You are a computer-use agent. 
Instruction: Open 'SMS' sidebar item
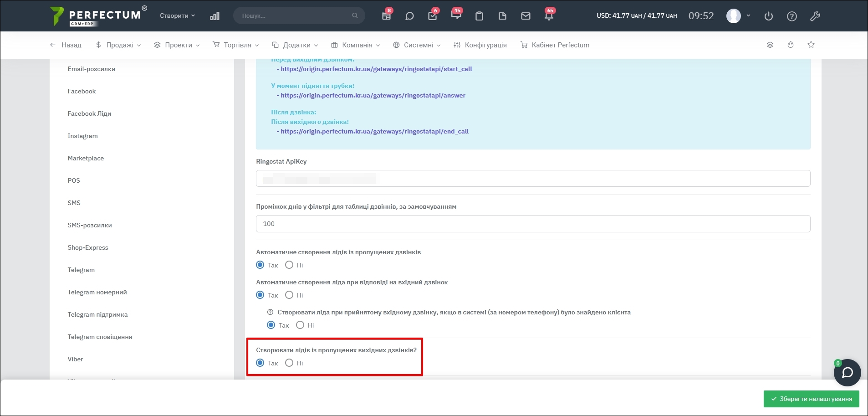pyautogui.click(x=74, y=203)
